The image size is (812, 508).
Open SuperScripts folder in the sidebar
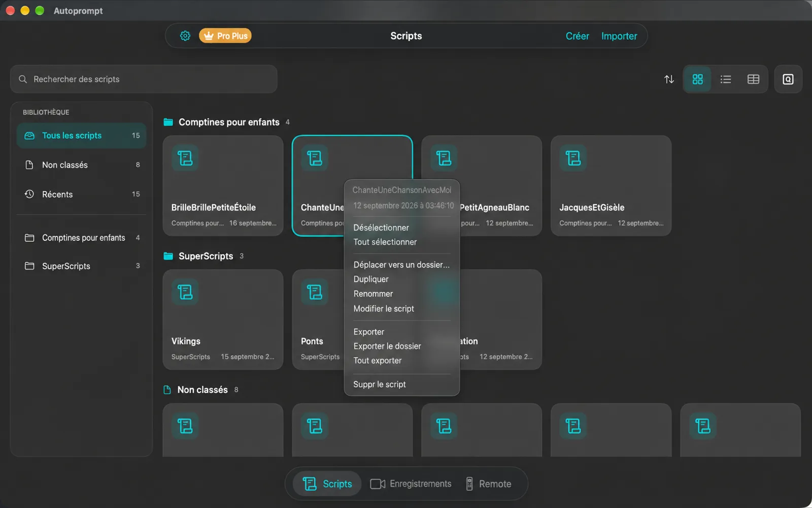[x=82, y=266]
